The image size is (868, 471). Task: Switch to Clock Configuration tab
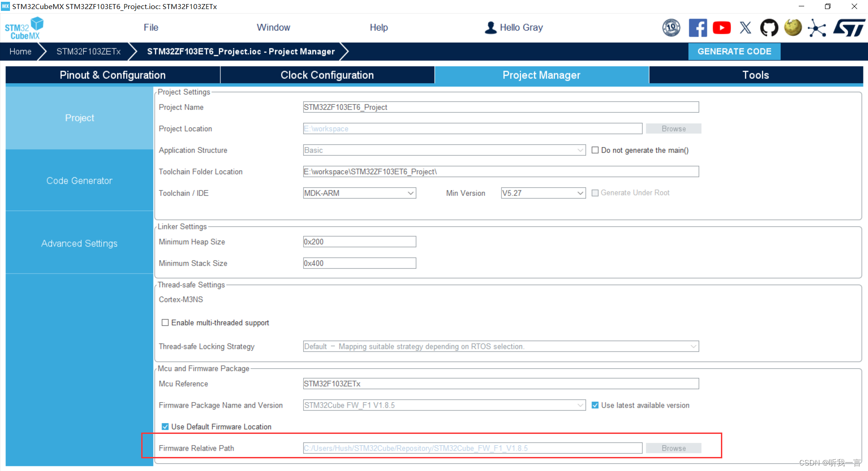(327, 75)
